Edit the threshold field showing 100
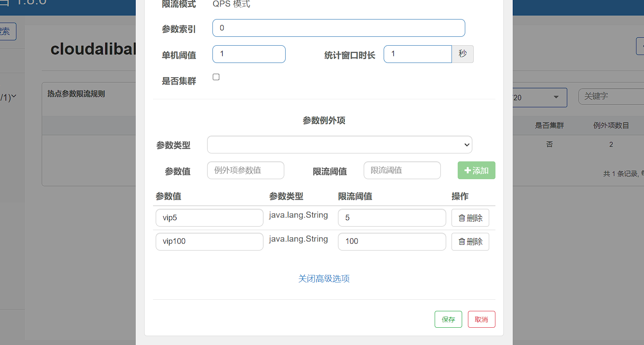Screen dimensions: 644x345 392,242
